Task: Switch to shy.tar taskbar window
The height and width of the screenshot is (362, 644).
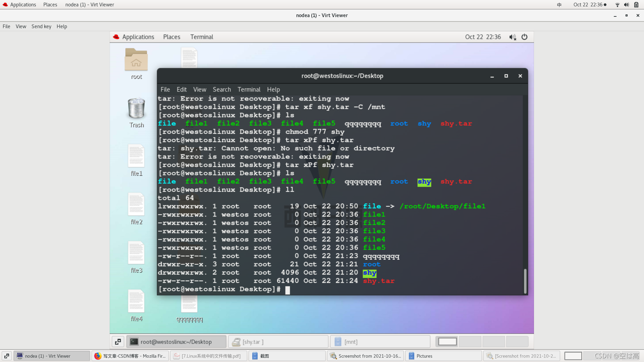Action: coord(278,342)
